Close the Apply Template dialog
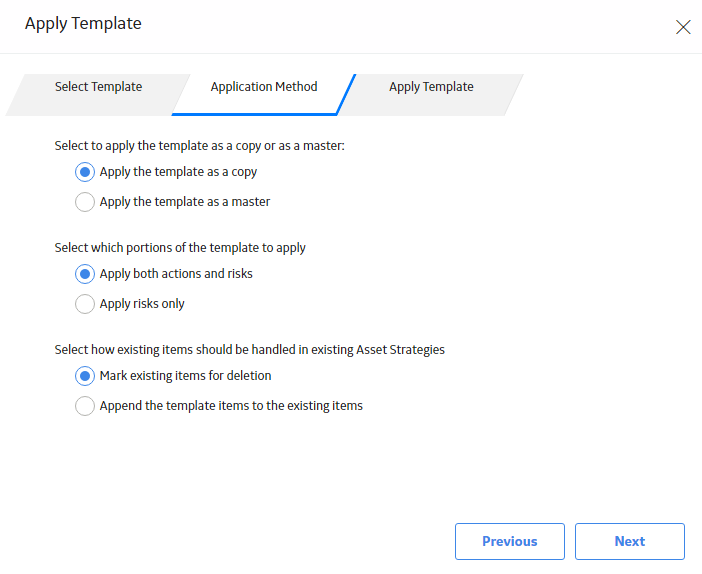Viewport: 702px width, 574px height. (683, 27)
